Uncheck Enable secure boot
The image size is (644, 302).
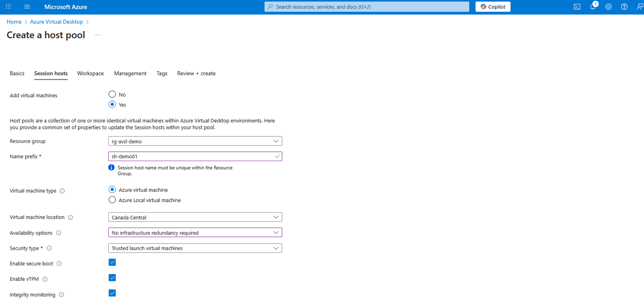112,263
